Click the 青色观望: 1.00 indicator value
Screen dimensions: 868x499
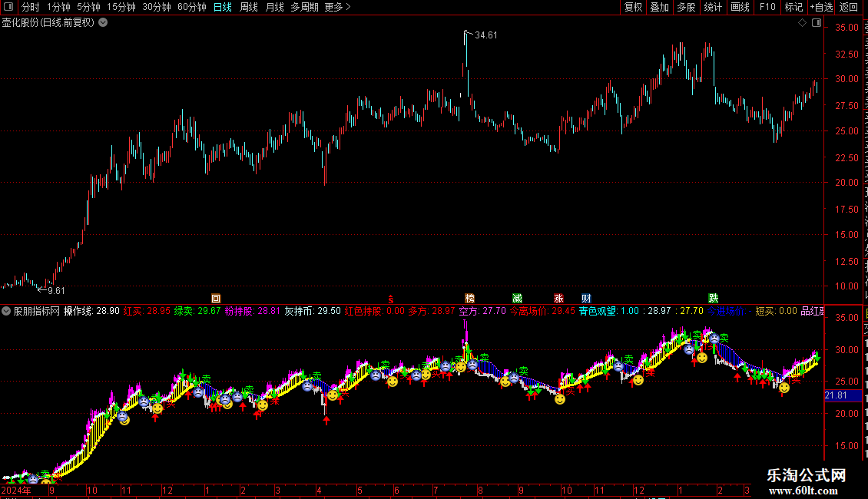(609, 311)
